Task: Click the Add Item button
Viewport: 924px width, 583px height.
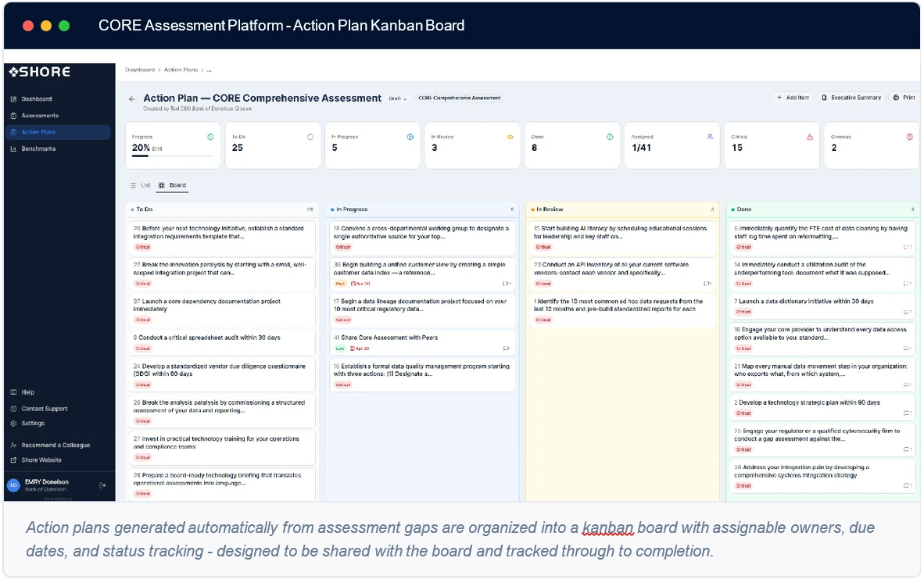Action: click(793, 98)
